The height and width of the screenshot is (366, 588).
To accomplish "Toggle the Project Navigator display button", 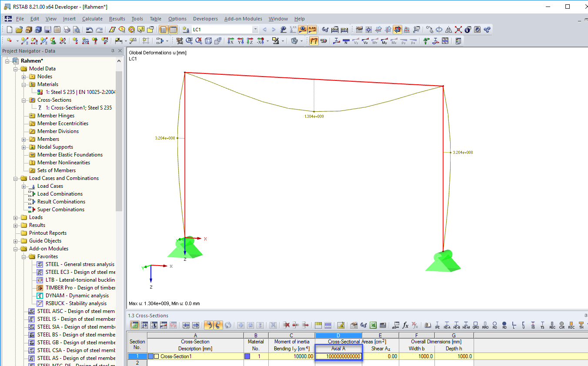I will point(164,30).
